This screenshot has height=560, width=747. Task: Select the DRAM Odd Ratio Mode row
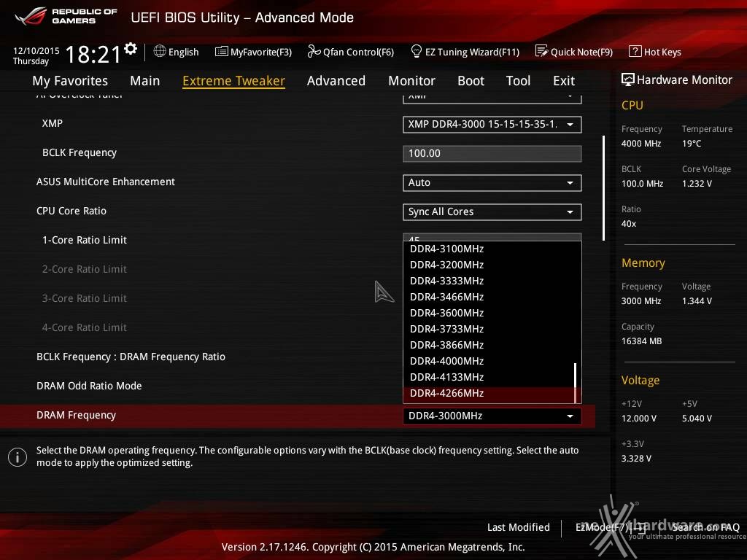pos(89,386)
